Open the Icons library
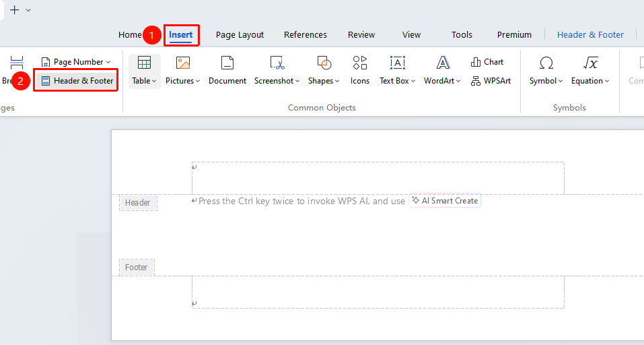The height and width of the screenshot is (345, 644). 360,70
